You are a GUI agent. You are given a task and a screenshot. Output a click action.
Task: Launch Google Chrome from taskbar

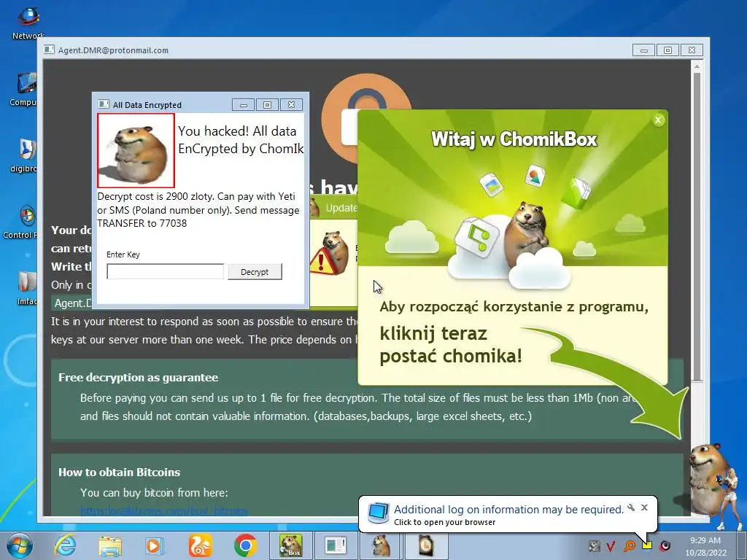coord(245,545)
